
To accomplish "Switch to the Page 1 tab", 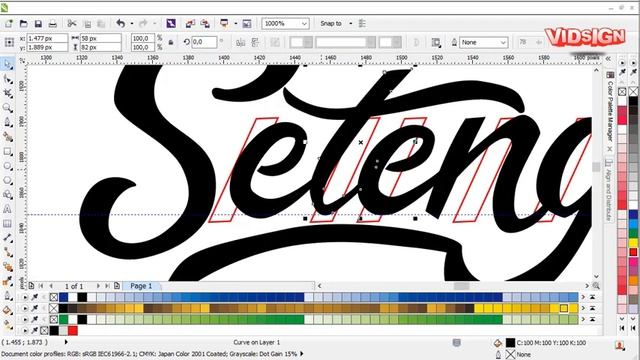I will pos(141,286).
